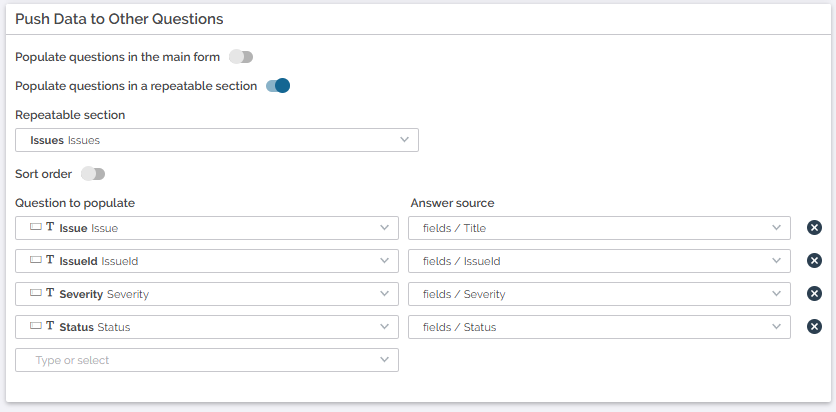Click the text-type icon beside IssueId question
836x412 pixels.
tap(50, 261)
